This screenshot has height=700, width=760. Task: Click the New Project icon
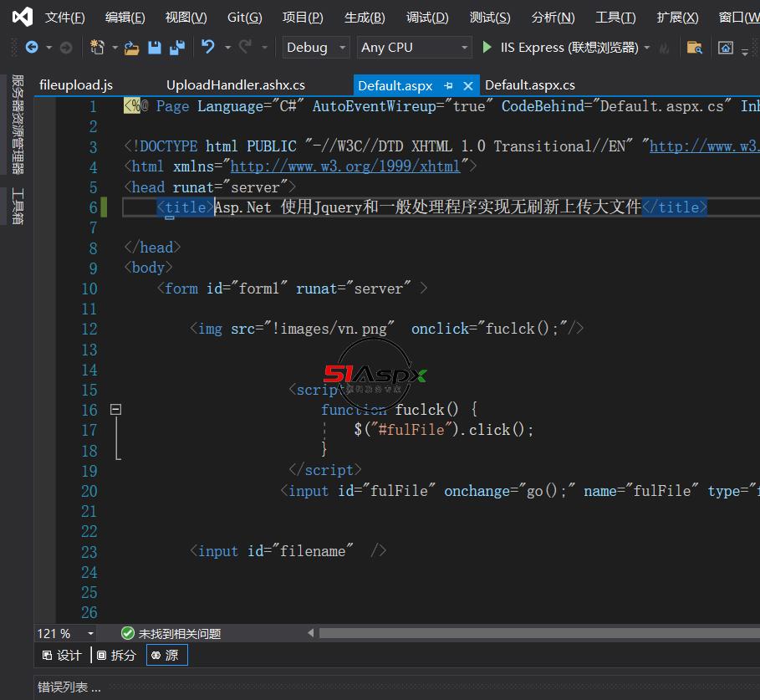pos(98,48)
